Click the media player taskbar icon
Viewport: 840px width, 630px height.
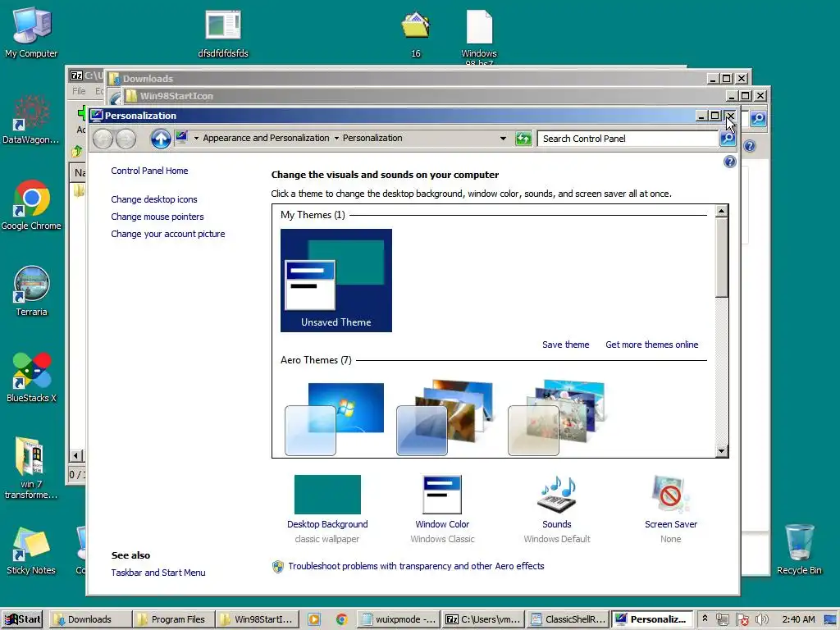click(314, 619)
